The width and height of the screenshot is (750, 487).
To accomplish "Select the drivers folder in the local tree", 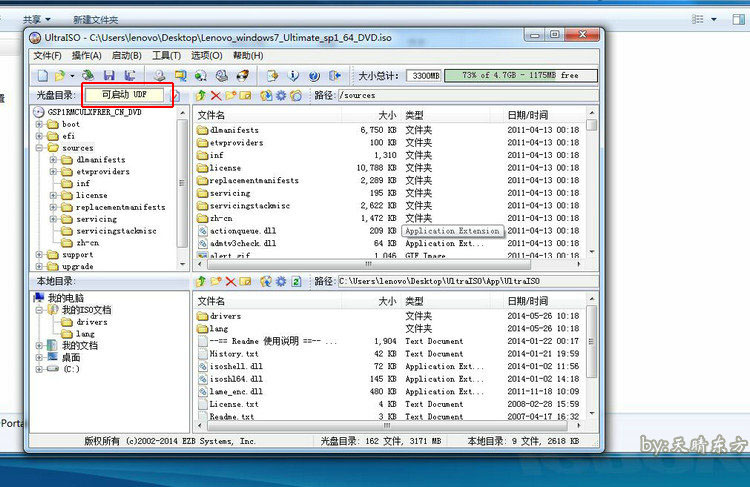I will [x=91, y=322].
